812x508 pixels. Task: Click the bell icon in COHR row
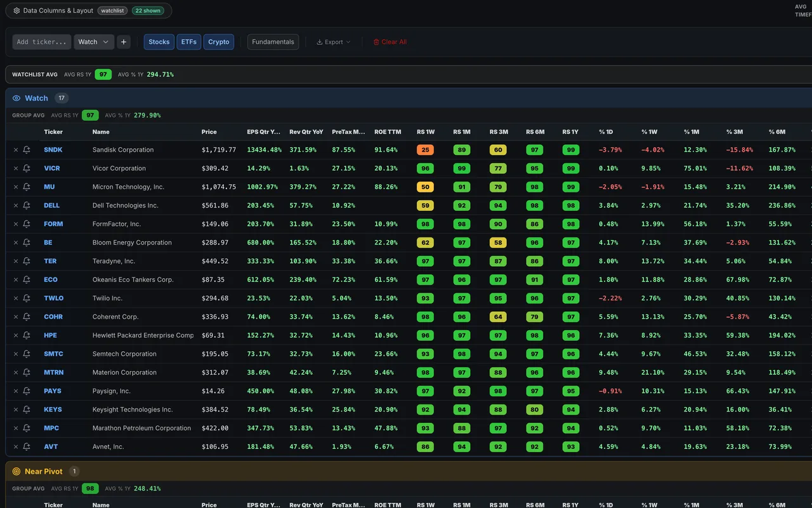27,317
